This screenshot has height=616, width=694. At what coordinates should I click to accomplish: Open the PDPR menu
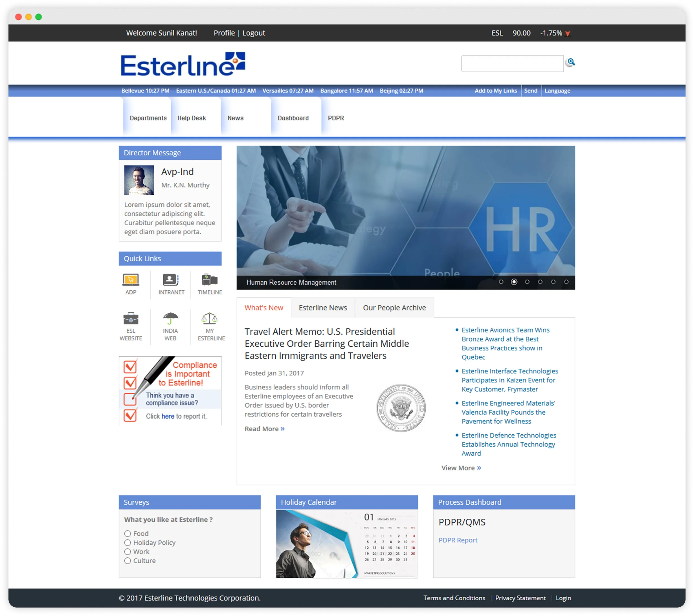pos(336,118)
